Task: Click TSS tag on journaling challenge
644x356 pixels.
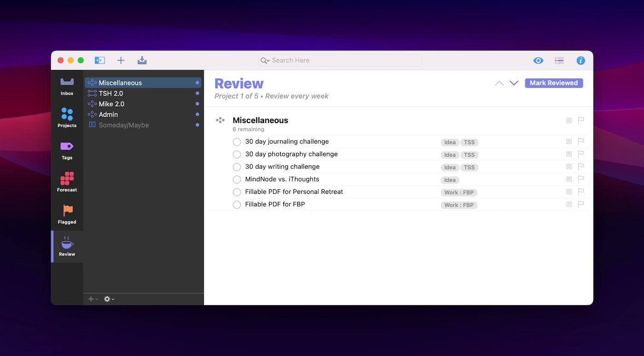Action: coord(469,142)
